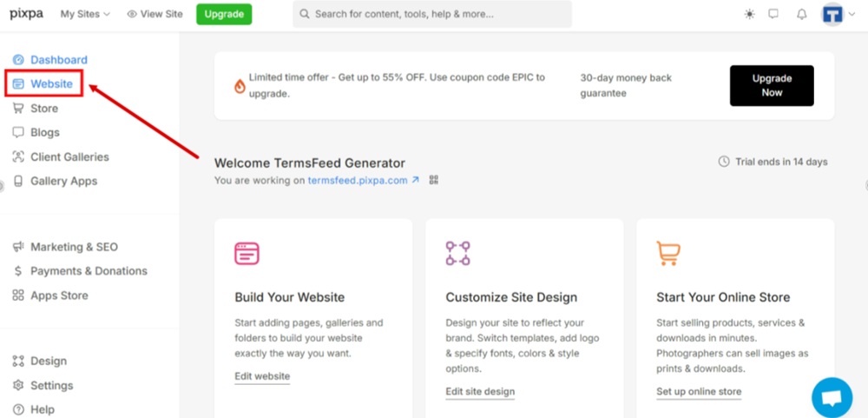Click Start Your Online Store heading

pyautogui.click(x=723, y=297)
